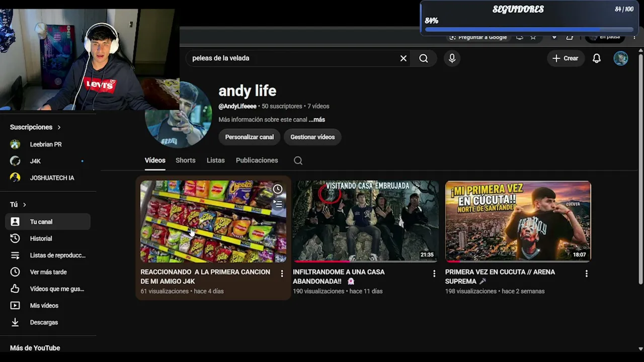The height and width of the screenshot is (362, 644).
Task: Click the Mis vídeos play icon
Action: pos(15,306)
